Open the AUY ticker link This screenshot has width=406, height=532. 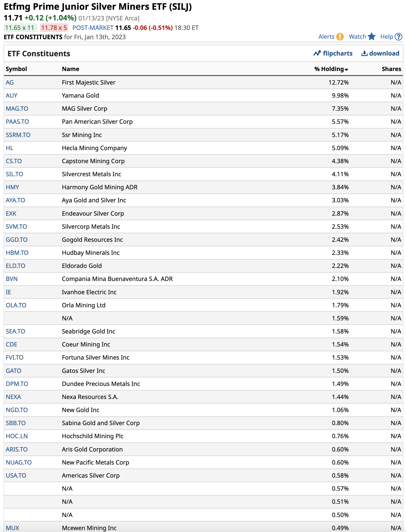(12, 95)
